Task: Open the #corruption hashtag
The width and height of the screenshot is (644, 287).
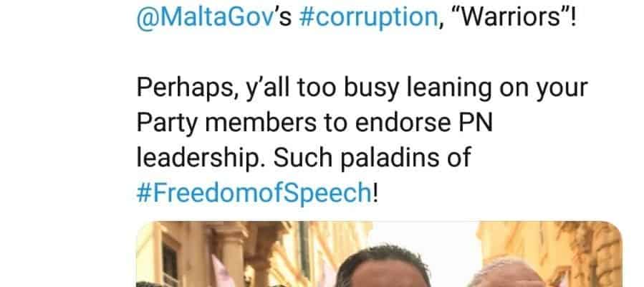Action: pos(368,19)
